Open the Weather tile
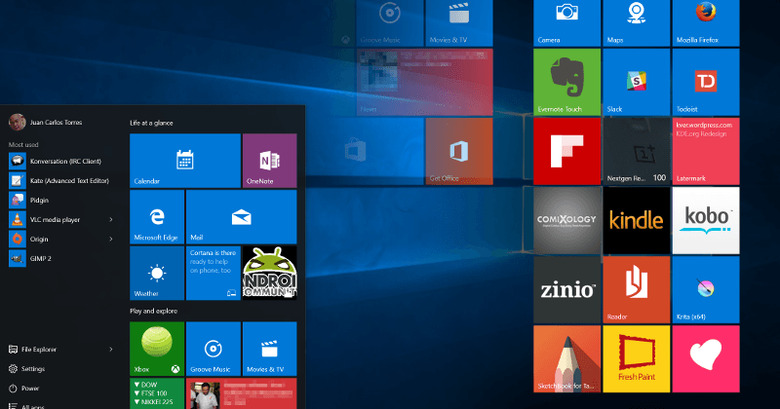Viewport: 780px width, 409px height. click(x=157, y=273)
